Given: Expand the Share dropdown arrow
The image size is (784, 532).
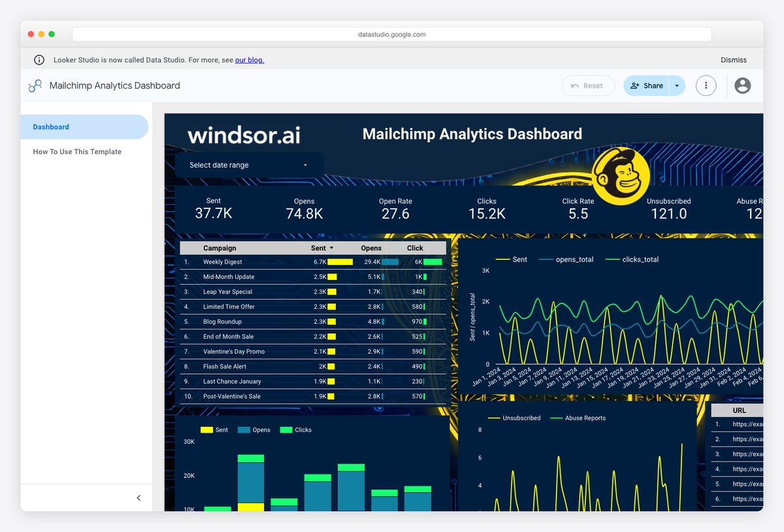Looking at the screenshot, I should tap(677, 86).
